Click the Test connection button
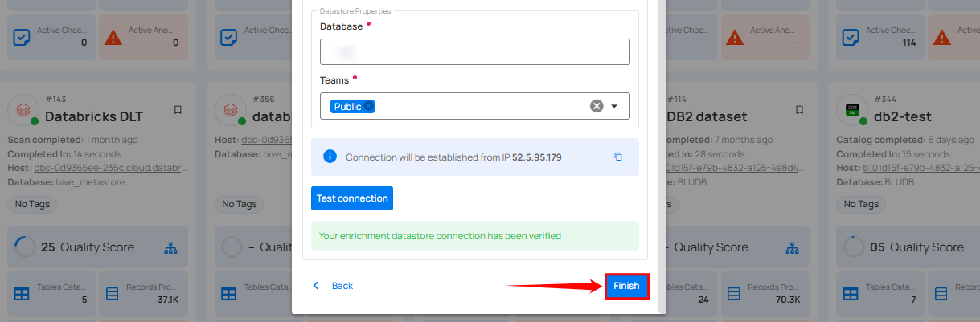The height and width of the screenshot is (322, 980). [352, 198]
